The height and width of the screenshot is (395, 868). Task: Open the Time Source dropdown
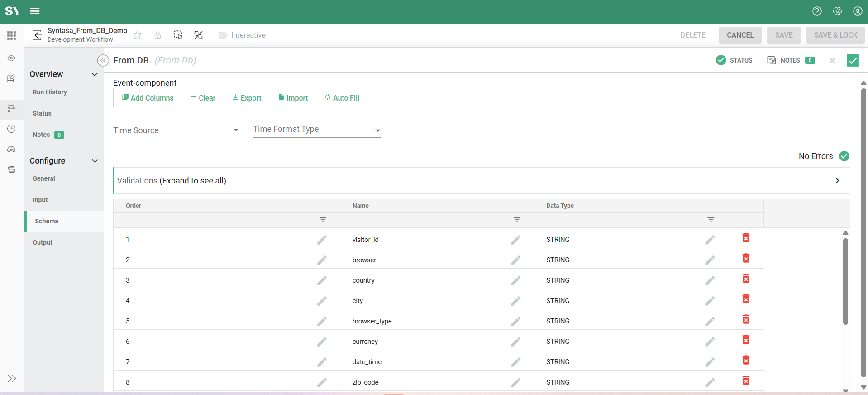pyautogui.click(x=176, y=130)
